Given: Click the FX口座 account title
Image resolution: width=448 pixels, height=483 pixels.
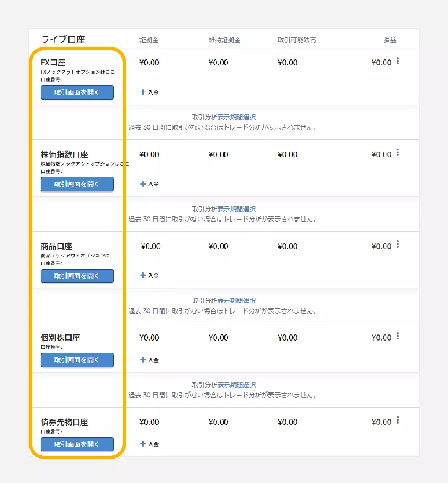Looking at the screenshot, I should [53, 62].
